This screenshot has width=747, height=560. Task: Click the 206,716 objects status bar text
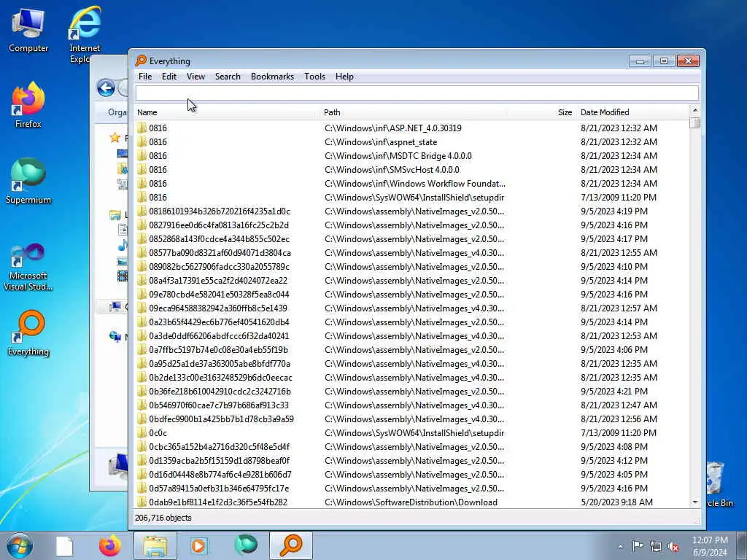(163, 518)
